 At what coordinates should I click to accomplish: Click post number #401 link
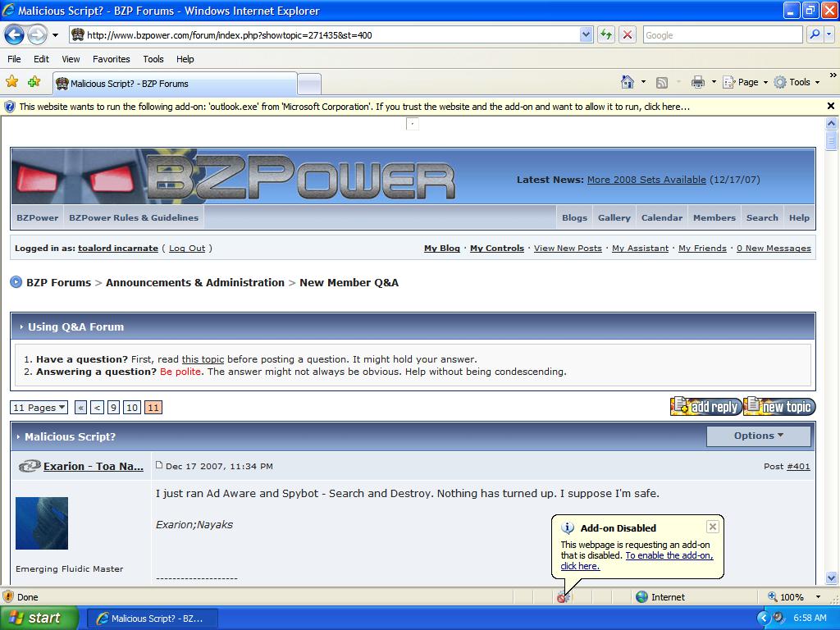point(797,466)
